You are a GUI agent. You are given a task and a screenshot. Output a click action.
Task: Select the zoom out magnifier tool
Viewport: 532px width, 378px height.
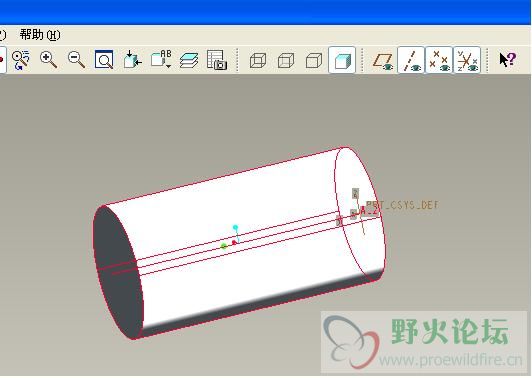pos(76,60)
